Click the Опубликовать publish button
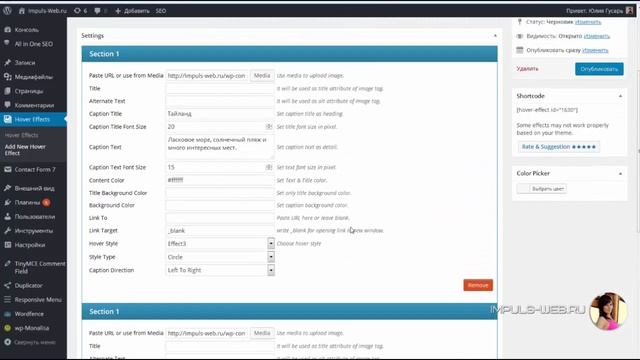This screenshot has width=640, height=360. [x=599, y=69]
